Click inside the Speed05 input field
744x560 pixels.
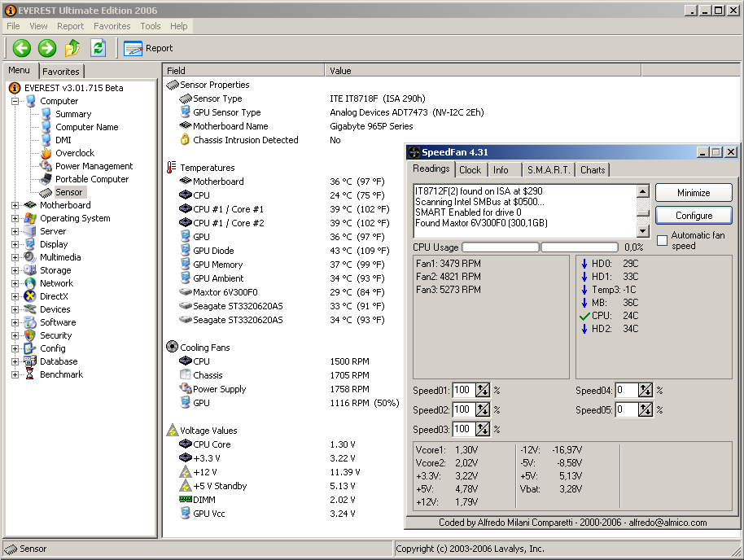click(x=627, y=409)
